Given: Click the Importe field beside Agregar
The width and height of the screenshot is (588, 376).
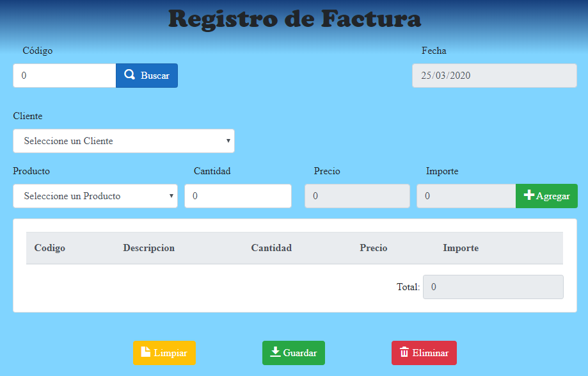Looking at the screenshot, I should 466,196.
